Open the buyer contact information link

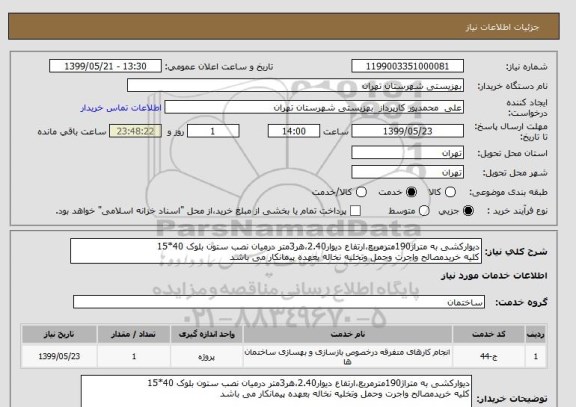point(121,108)
